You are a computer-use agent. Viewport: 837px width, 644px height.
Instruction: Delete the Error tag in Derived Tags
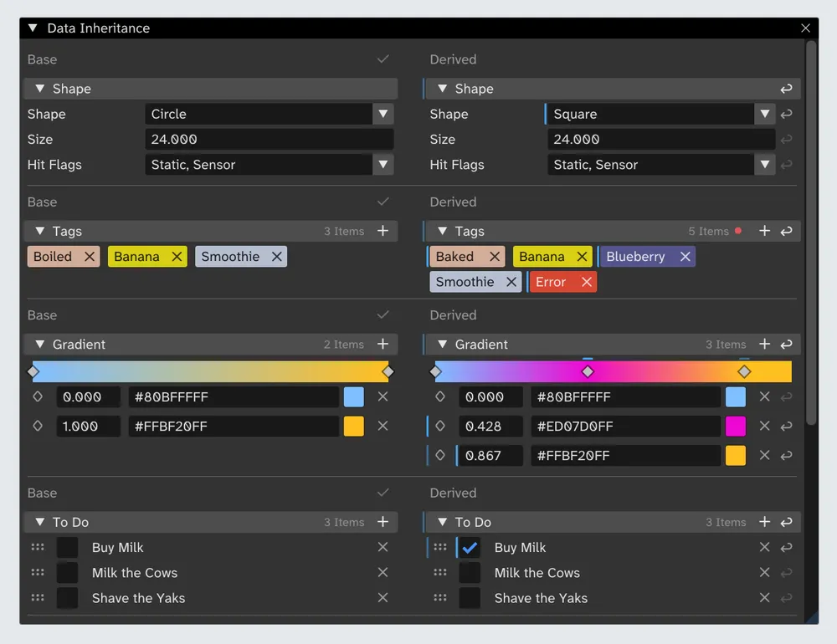tap(587, 282)
